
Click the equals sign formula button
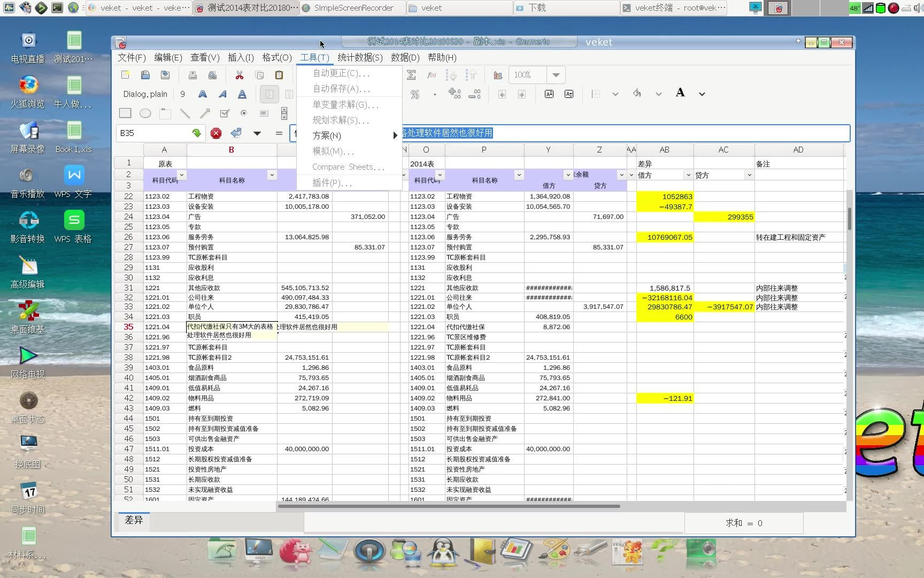click(279, 133)
